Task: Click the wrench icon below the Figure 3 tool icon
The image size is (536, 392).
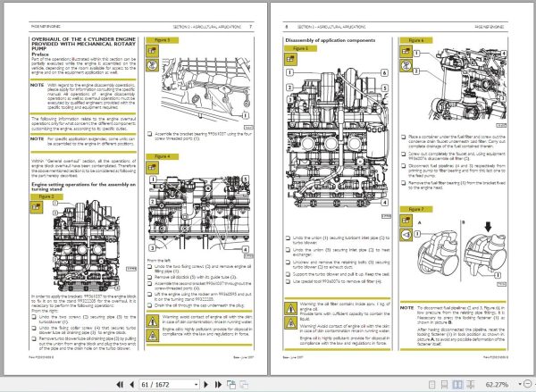Action: coord(153,65)
